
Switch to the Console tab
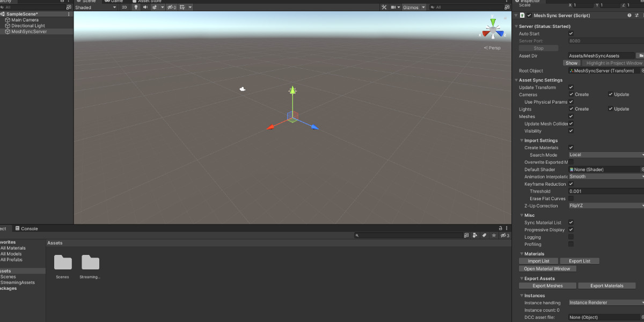tap(29, 229)
